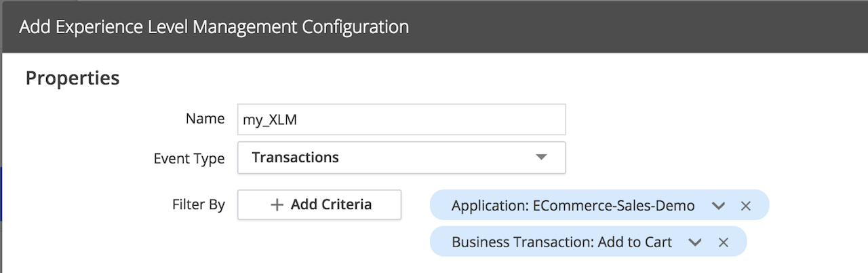Image resolution: width=868 pixels, height=273 pixels.
Task: Click the Event Type label
Action: [x=189, y=158]
